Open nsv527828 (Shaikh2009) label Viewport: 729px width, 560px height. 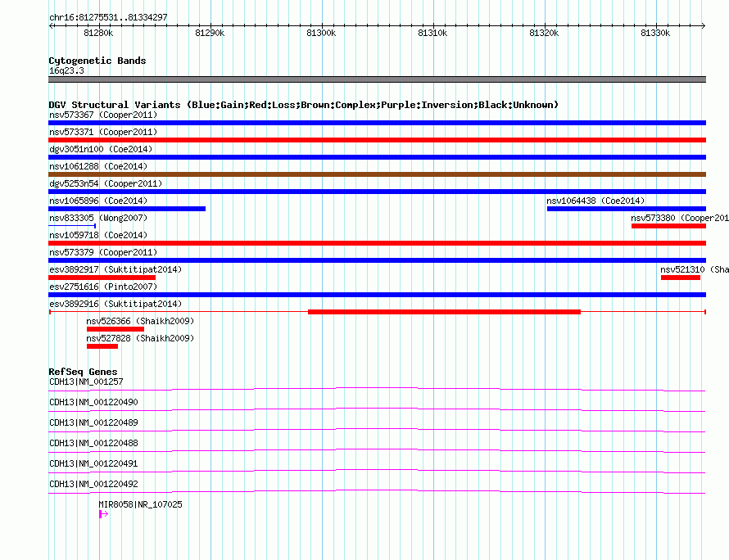140,338
